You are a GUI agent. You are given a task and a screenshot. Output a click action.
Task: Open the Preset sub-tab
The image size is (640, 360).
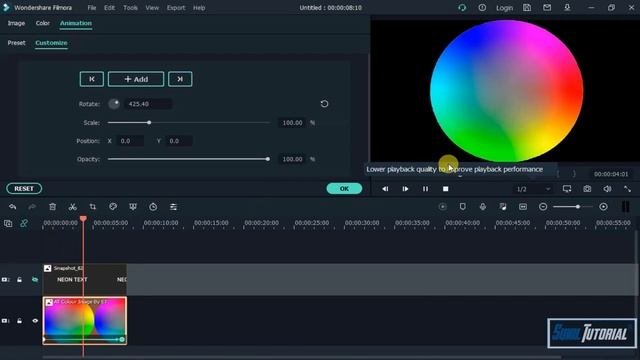(x=16, y=43)
